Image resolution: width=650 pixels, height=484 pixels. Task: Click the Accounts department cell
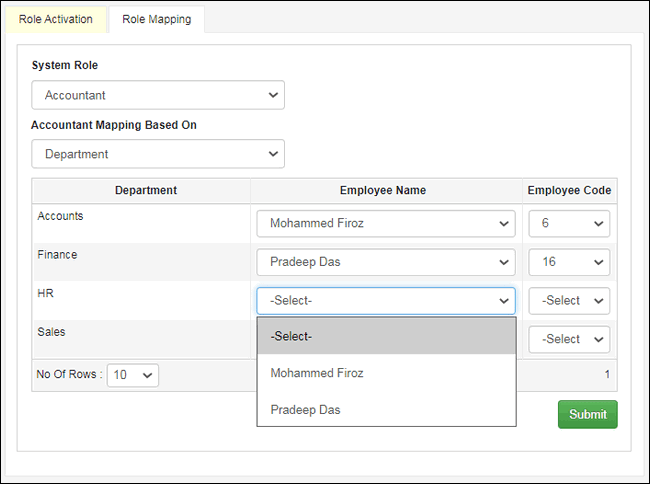coord(141,223)
